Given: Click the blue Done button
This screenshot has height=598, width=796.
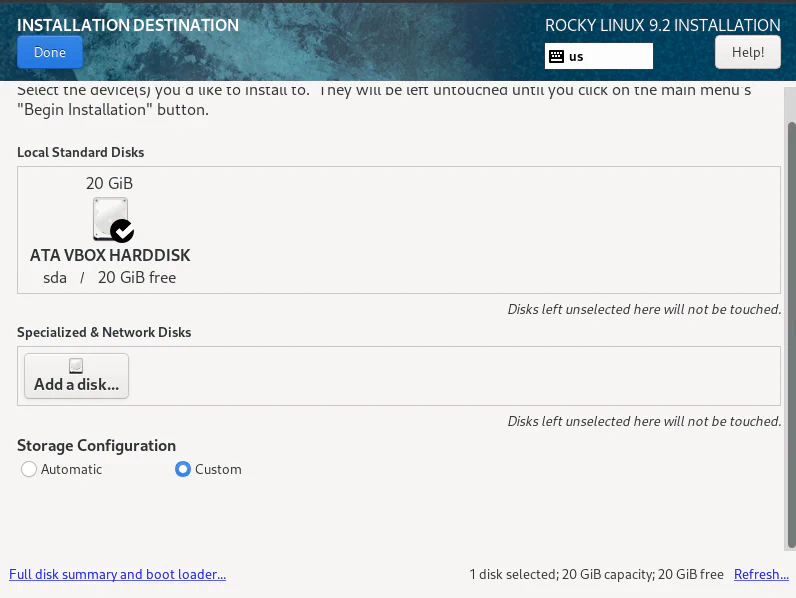Looking at the screenshot, I should pyautogui.click(x=50, y=52).
